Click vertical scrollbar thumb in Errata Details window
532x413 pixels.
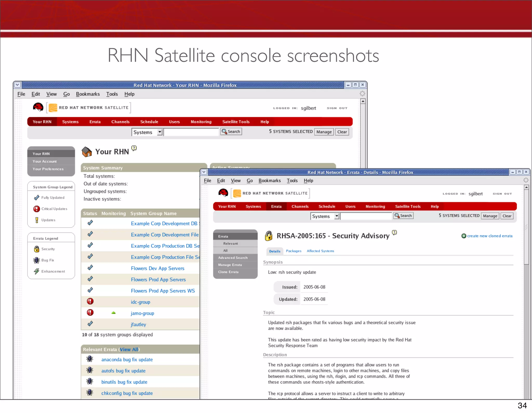coord(526,227)
